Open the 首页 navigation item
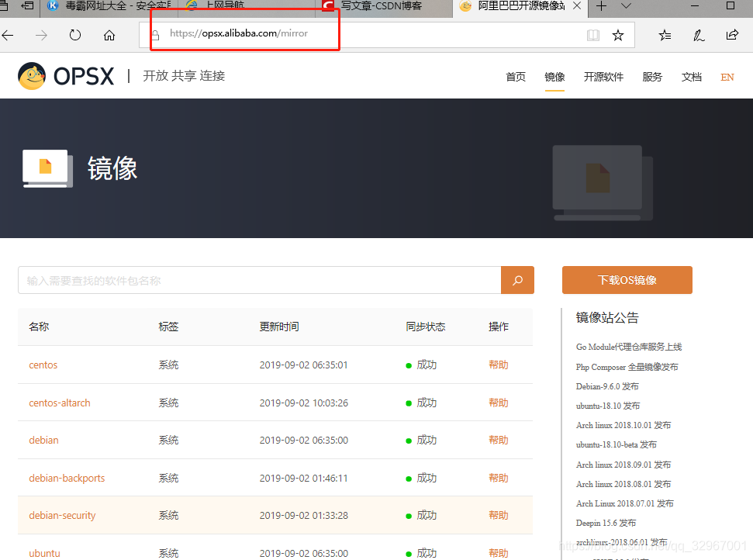The width and height of the screenshot is (753, 560). pyautogui.click(x=516, y=77)
